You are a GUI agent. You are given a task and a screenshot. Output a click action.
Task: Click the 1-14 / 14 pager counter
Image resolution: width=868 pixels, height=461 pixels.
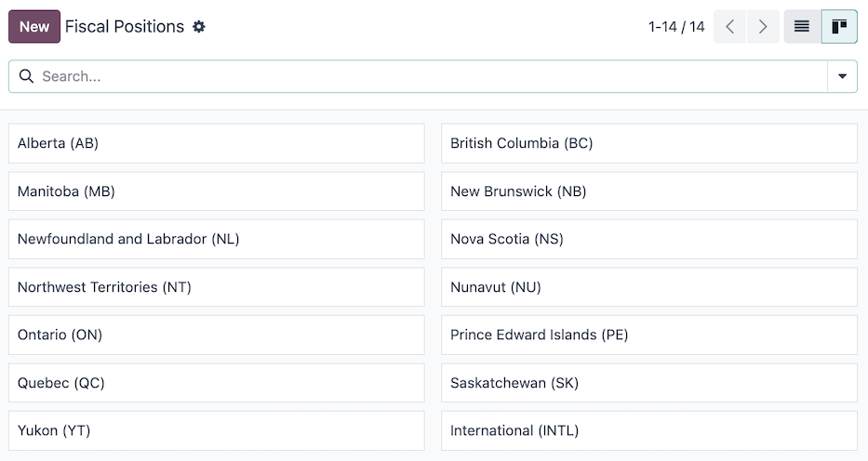676,27
